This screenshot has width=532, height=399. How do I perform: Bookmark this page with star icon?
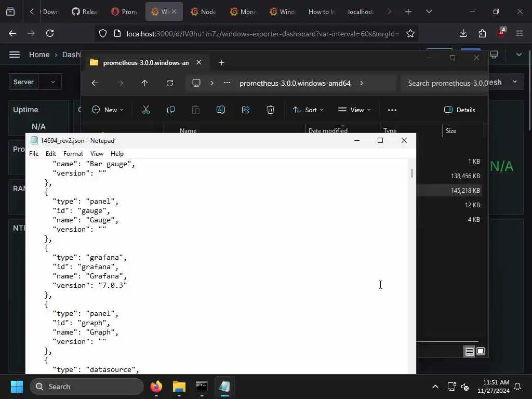click(410, 33)
